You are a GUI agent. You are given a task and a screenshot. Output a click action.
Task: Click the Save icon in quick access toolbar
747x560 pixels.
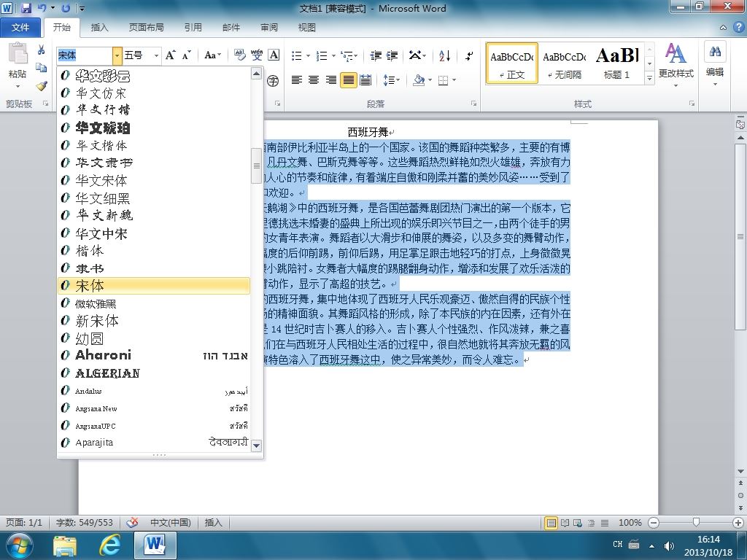pyautogui.click(x=26, y=7)
